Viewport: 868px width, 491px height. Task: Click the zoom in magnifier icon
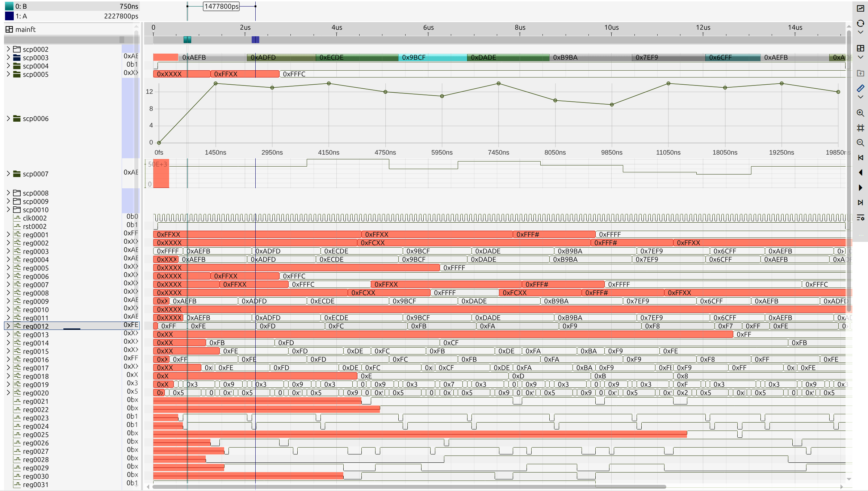click(860, 113)
